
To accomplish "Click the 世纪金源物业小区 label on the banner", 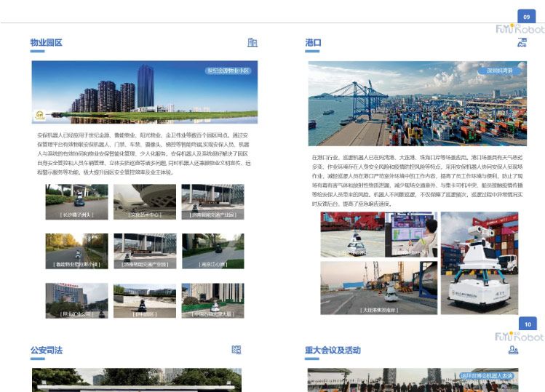I will [228, 71].
